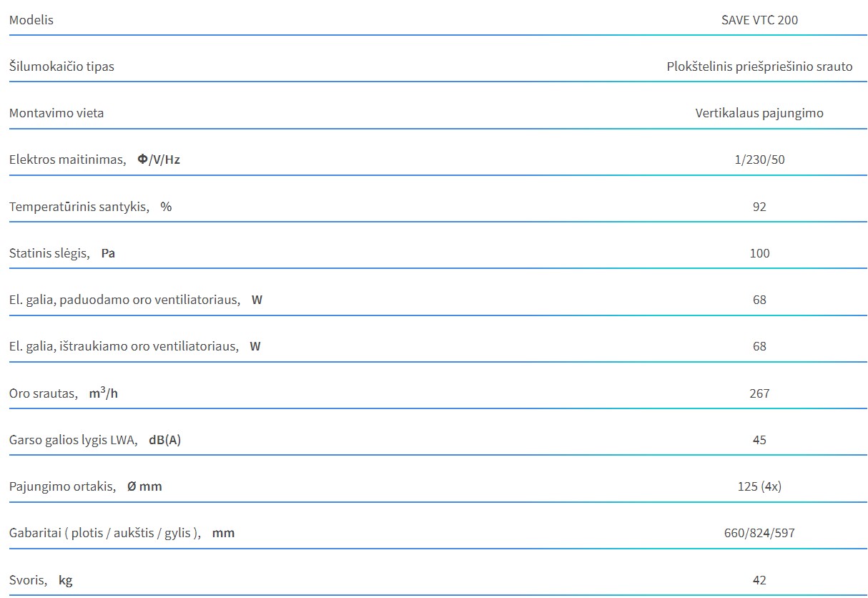Select the 'Oro srautas, m³/h' label

64,393
